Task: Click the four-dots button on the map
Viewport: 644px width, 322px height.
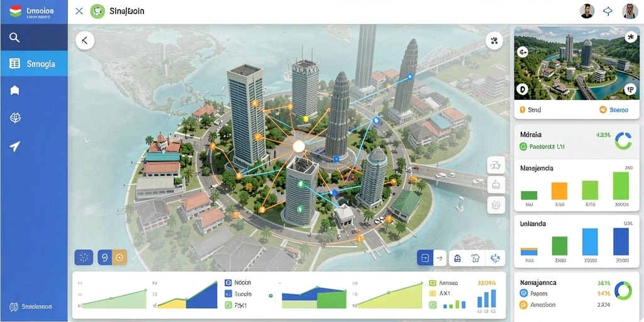Action: point(494,40)
